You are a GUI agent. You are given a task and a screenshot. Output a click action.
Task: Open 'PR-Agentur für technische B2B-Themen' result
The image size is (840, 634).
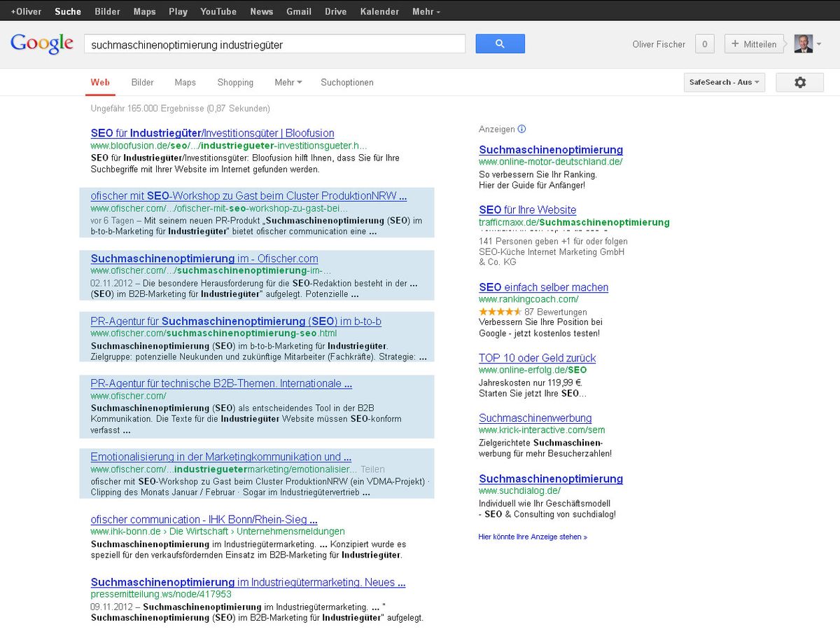(221, 384)
